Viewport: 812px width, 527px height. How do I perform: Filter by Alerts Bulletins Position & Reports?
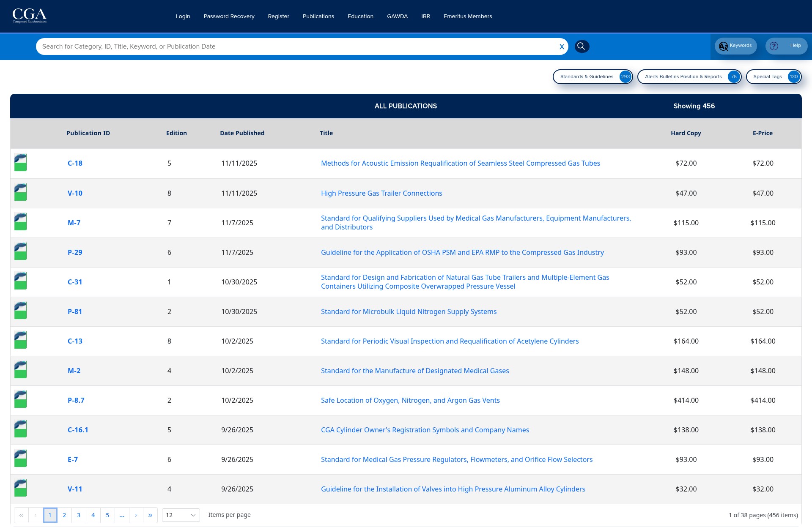point(689,76)
